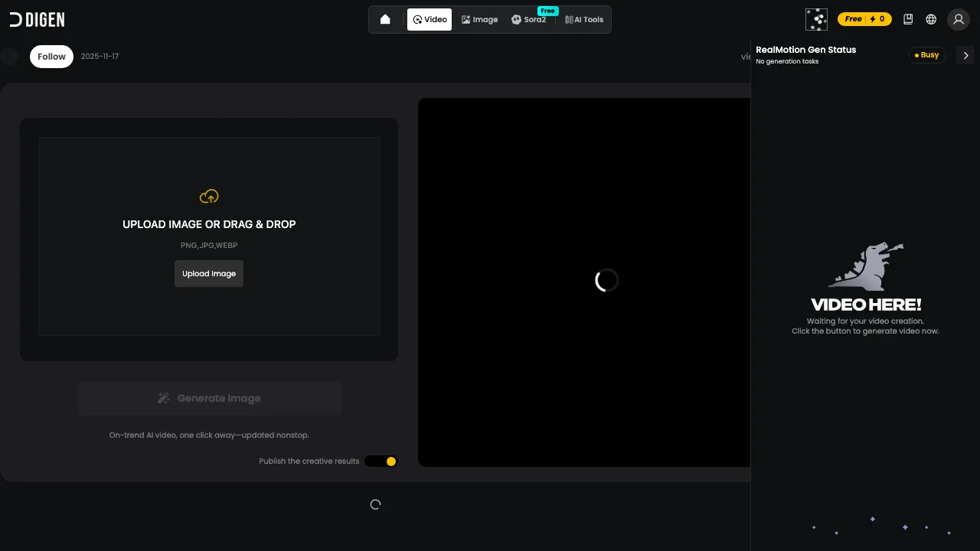This screenshot has height=551, width=980.
Task: Toggle the Follow button
Action: pos(51,56)
